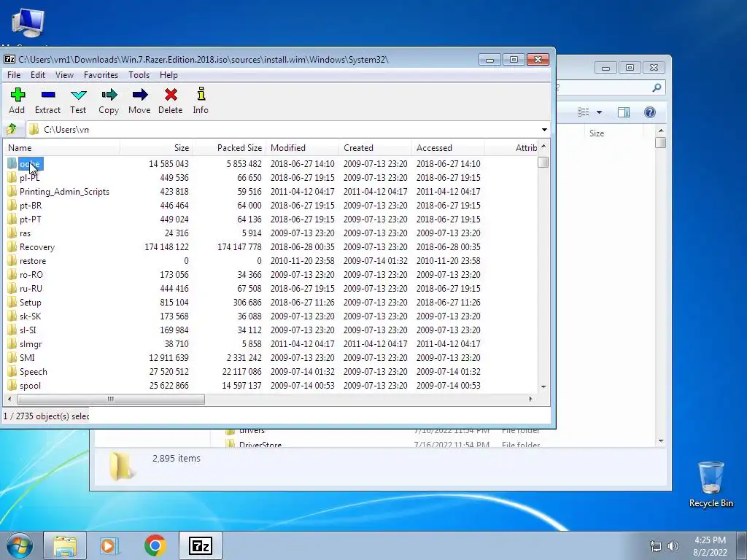Click the horizontal scrollbar left arrow

pyautogui.click(x=9, y=399)
